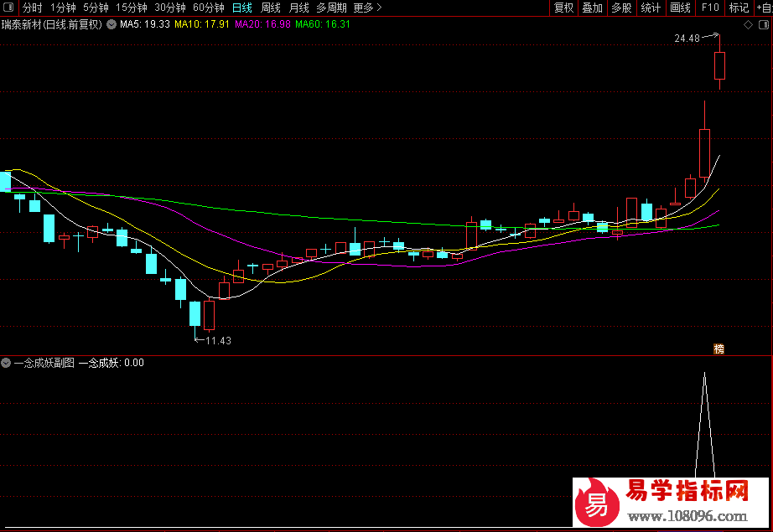The width and height of the screenshot is (773, 532).
Task: Select the 60分钟 period
Action: pos(209,8)
